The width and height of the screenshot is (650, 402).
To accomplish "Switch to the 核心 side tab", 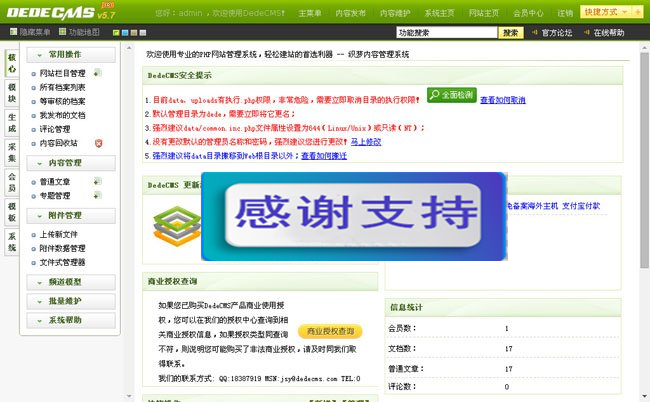I will point(12,63).
